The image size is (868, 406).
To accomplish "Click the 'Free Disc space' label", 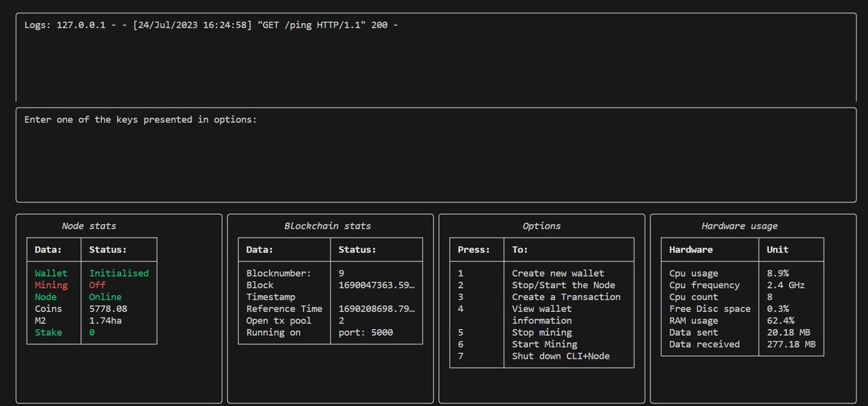I will [710, 308].
